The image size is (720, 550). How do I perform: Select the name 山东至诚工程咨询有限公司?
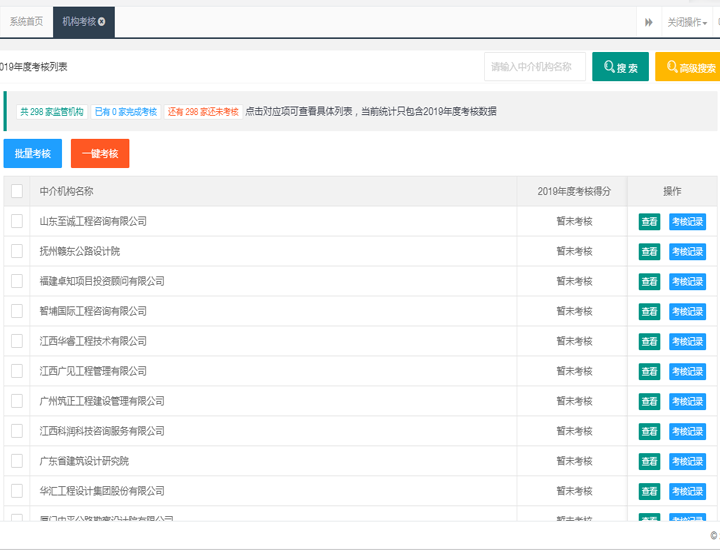click(93, 221)
